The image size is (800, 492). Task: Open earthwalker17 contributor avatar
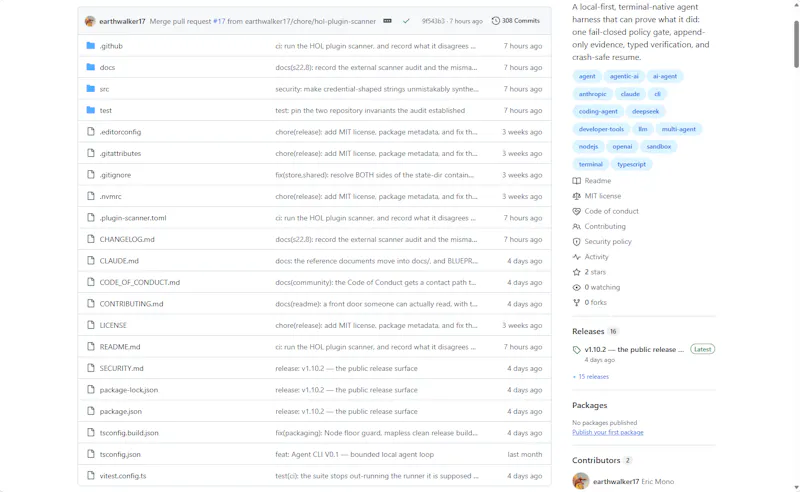point(581,481)
